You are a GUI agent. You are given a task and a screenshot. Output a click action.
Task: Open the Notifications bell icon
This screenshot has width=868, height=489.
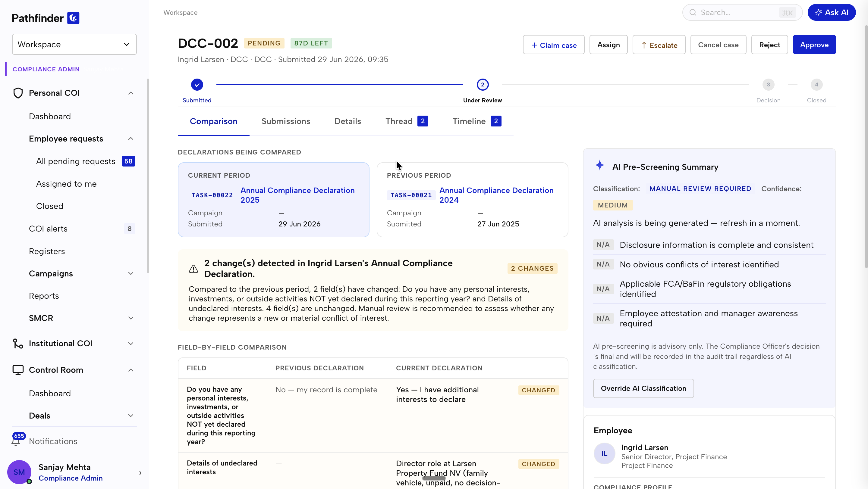pyautogui.click(x=15, y=441)
